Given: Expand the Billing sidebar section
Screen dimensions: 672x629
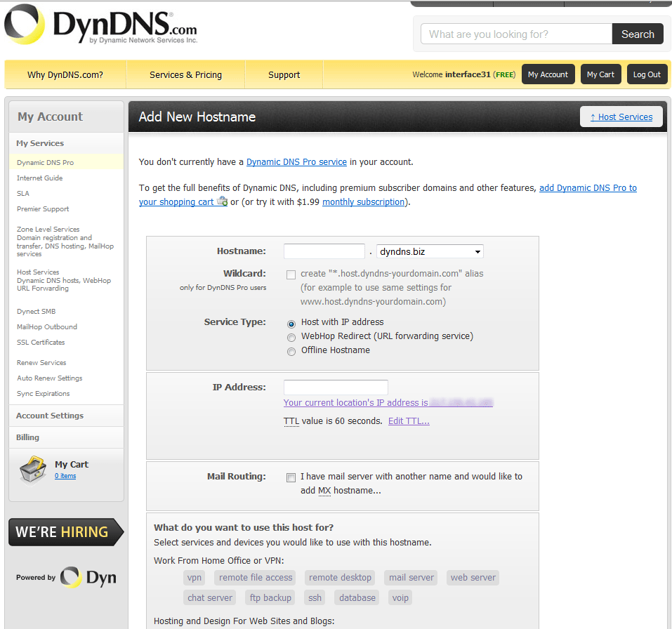Looking at the screenshot, I should 28,437.
